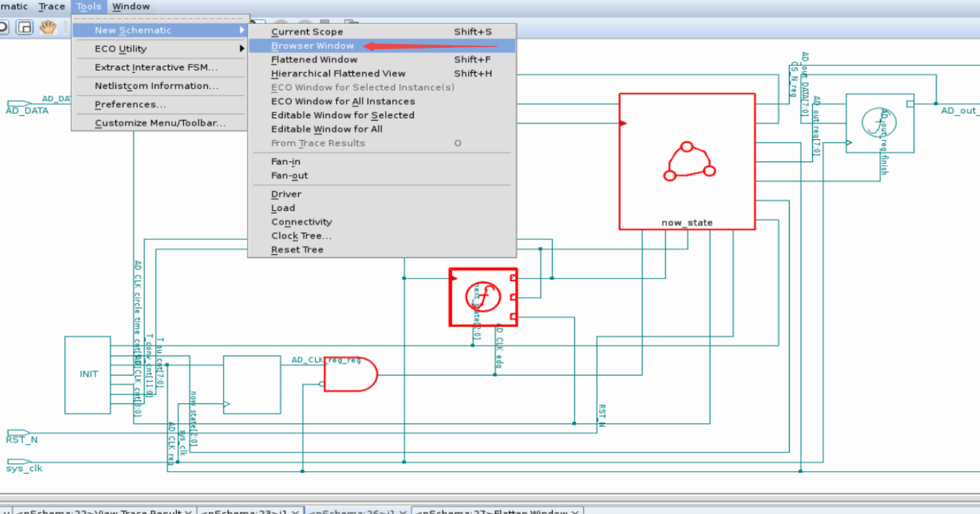Image resolution: width=980 pixels, height=514 pixels.
Task: Click the next_state instance symbol
Action: (483, 296)
